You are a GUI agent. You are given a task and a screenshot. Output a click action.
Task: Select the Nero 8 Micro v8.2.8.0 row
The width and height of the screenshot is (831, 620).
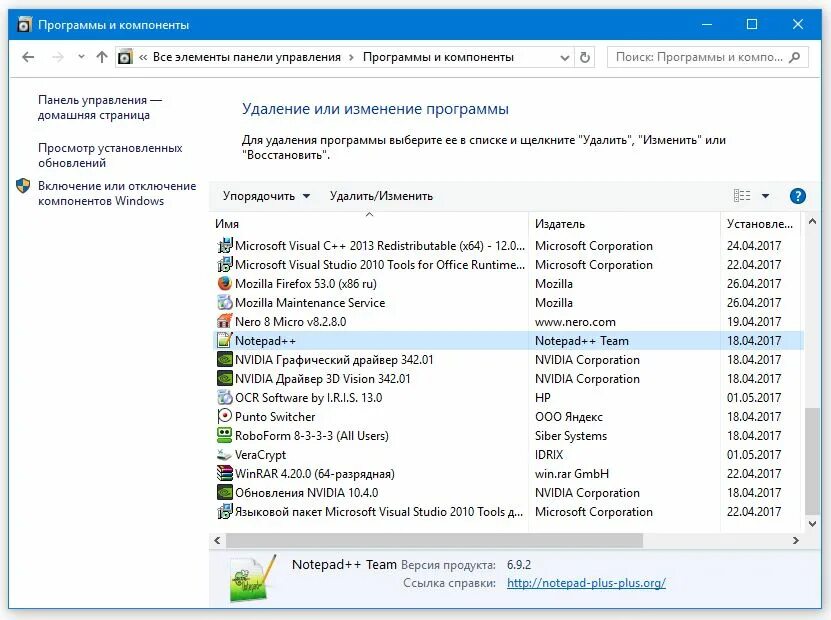tap(508, 322)
